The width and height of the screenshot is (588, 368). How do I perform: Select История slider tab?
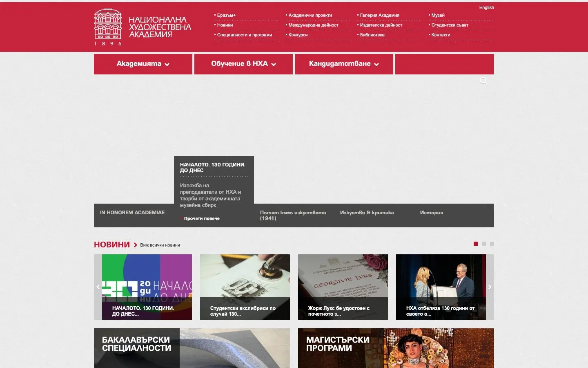432,213
